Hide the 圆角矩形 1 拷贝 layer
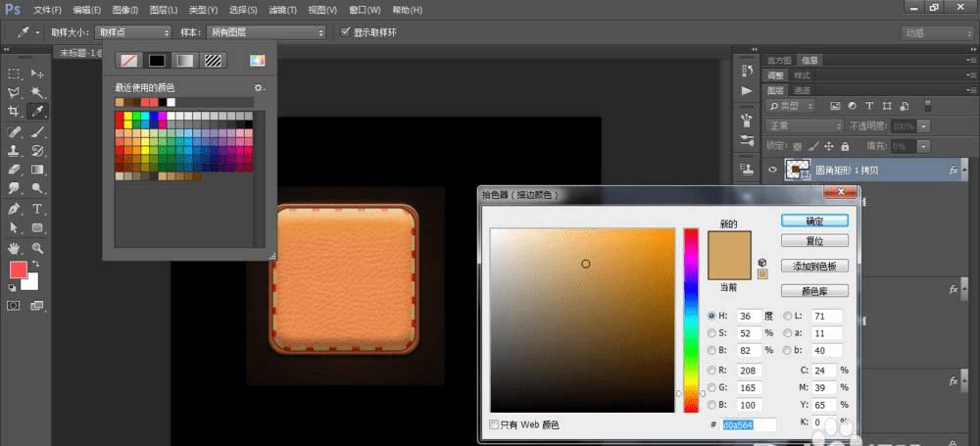Screen dimensions: 980x446 [x=772, y=170]
